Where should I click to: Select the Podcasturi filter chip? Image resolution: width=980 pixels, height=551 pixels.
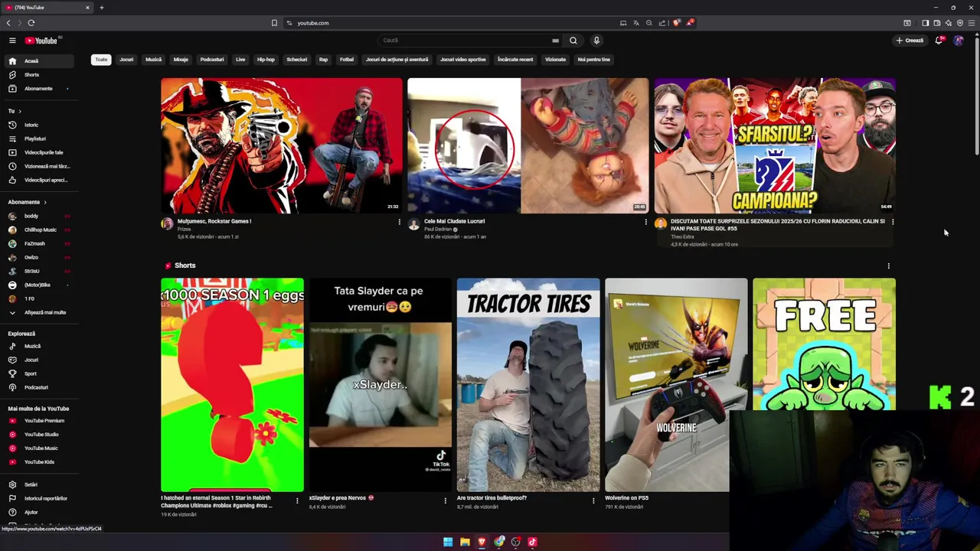(x=212, y=60)
